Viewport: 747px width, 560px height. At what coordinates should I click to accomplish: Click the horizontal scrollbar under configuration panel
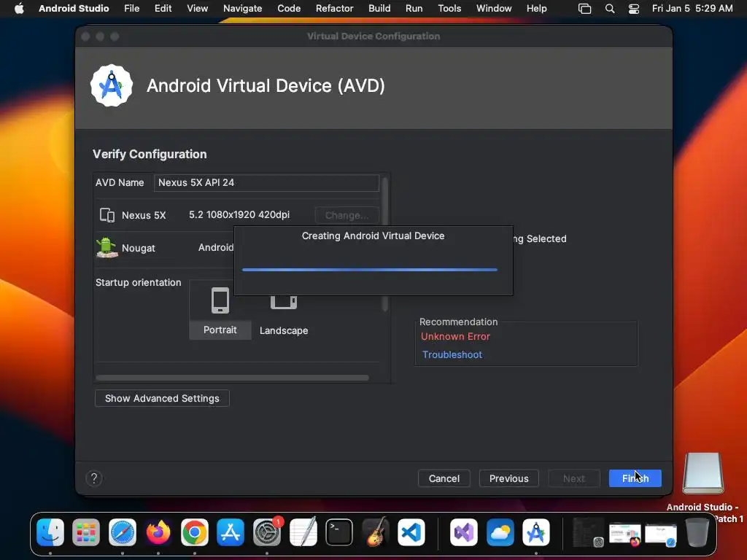click(232, 378)
